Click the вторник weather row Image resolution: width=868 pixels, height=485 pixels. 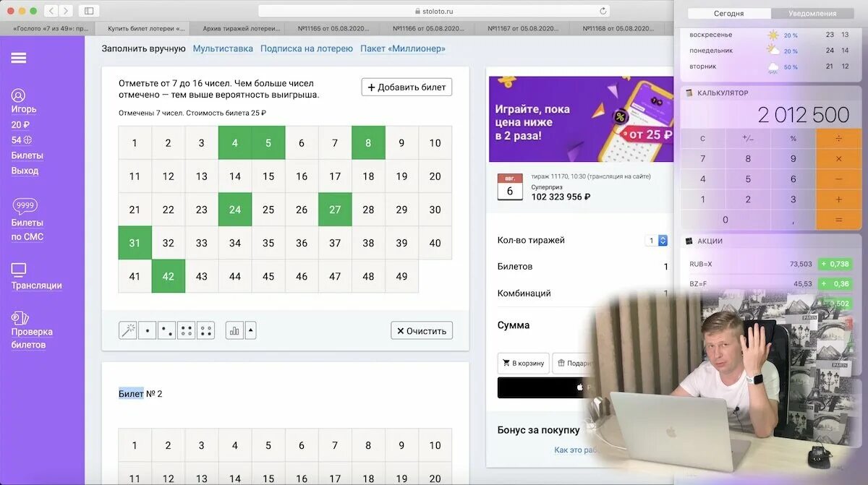(x=771, y=66)
